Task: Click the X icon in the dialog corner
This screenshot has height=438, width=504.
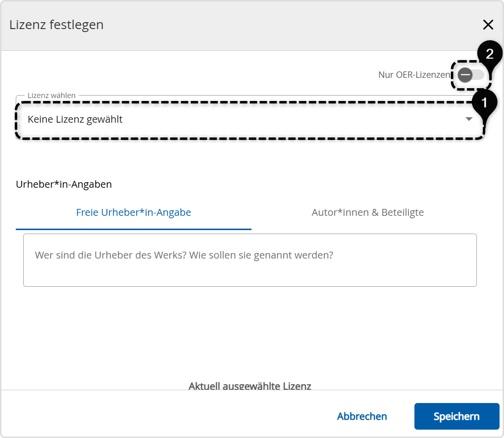Action: pyautogui.click(x=488, y=25)
